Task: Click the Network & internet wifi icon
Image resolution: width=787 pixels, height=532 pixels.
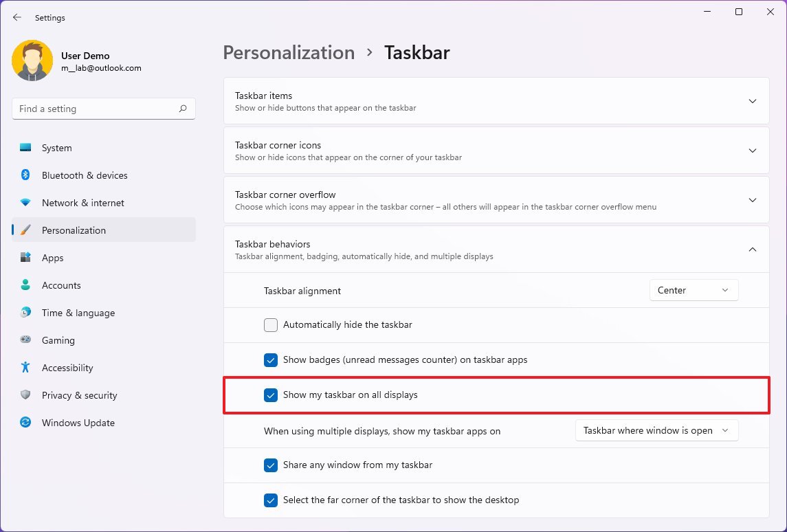Action: coord(25,203)
